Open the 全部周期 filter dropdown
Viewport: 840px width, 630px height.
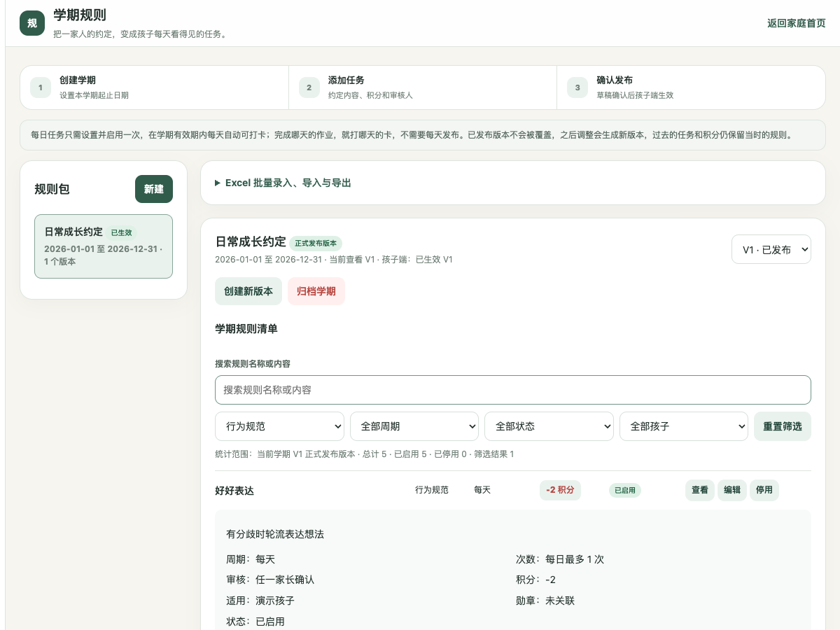click(x=414, y=426)
